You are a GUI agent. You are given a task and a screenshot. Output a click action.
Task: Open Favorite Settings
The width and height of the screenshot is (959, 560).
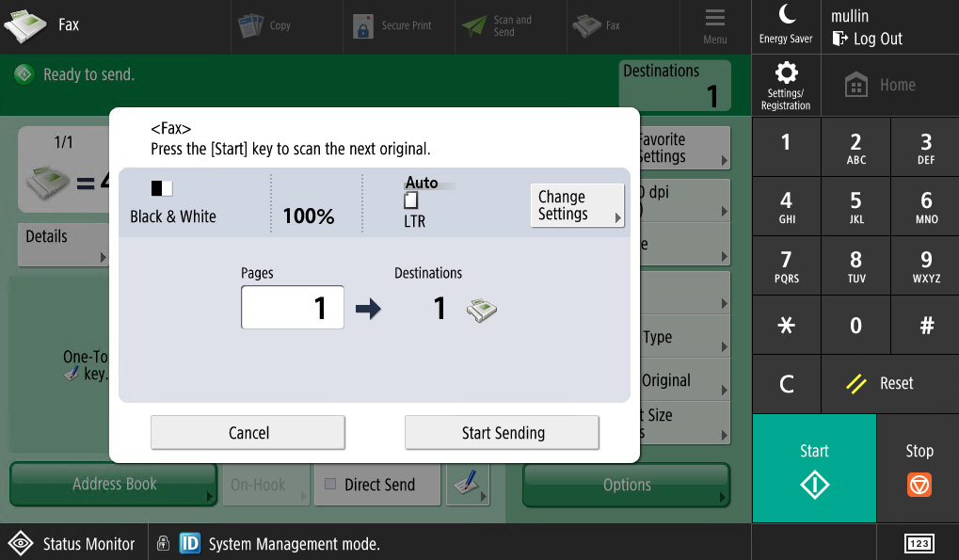pos(684,148)
